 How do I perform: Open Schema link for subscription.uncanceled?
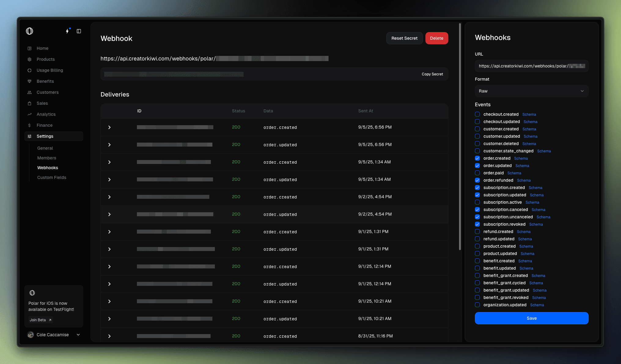543,217
